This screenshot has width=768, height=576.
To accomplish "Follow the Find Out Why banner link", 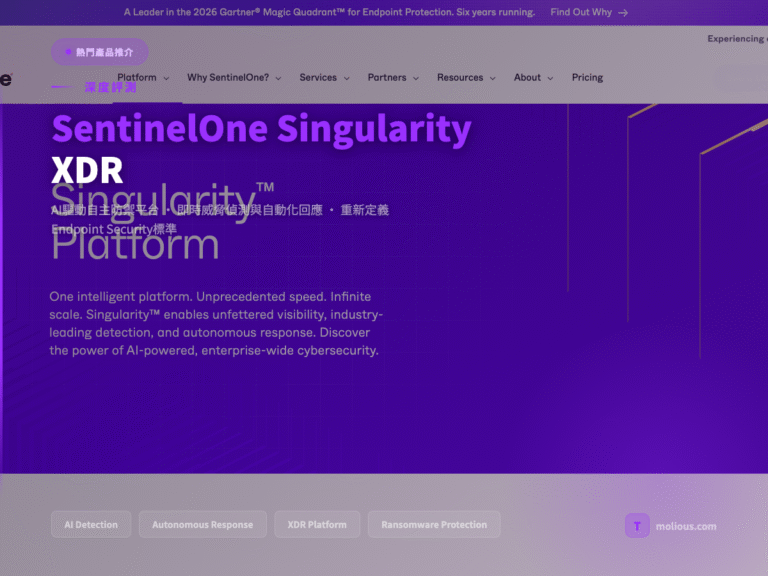I will [589, 12].
